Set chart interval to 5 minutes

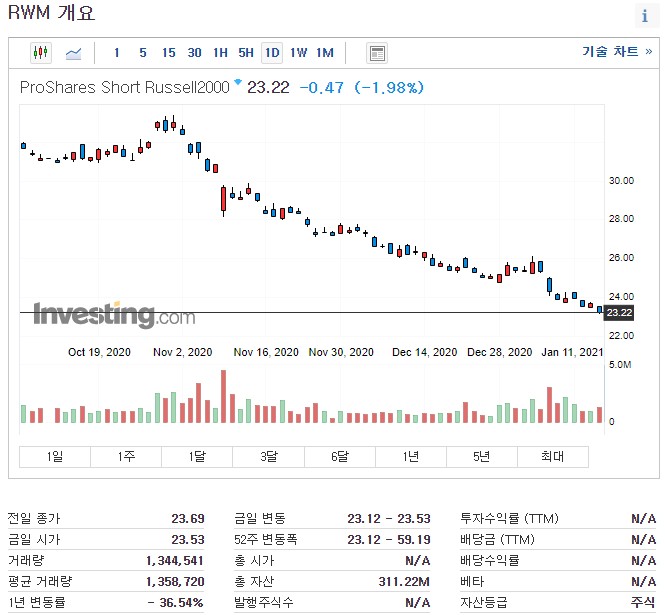coord(143,53)
